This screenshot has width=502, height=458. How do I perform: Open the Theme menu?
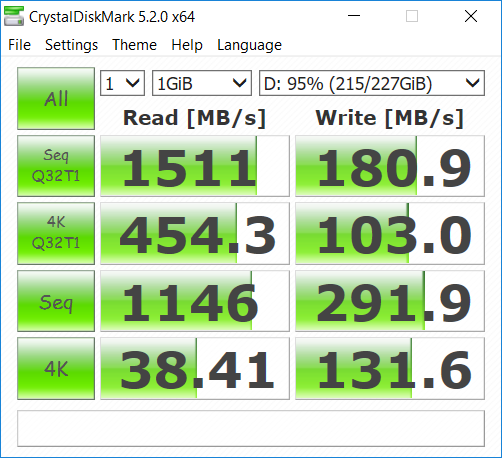pos(134,45)
